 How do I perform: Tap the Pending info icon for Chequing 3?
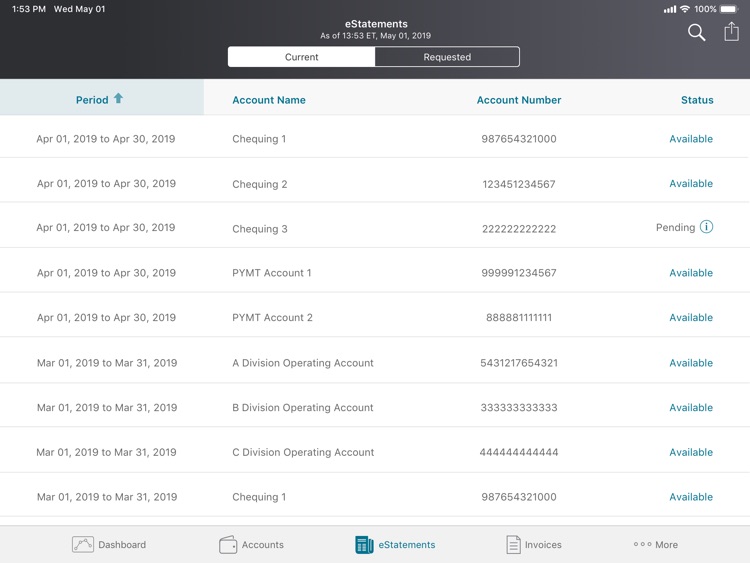click(x=706, y=227)
